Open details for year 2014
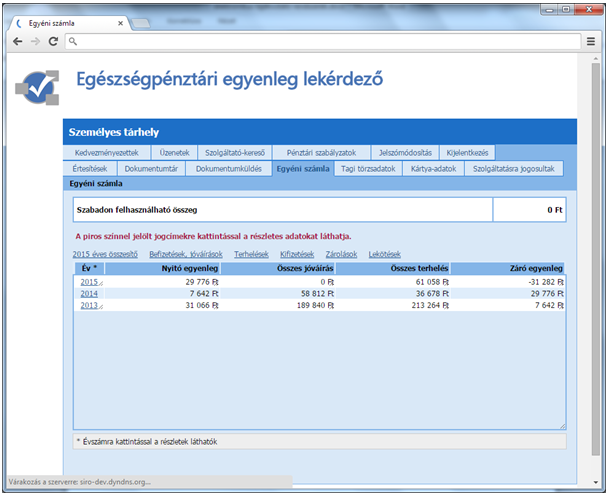This screenshot has height=495, width=609. click(x=89, y=294)
